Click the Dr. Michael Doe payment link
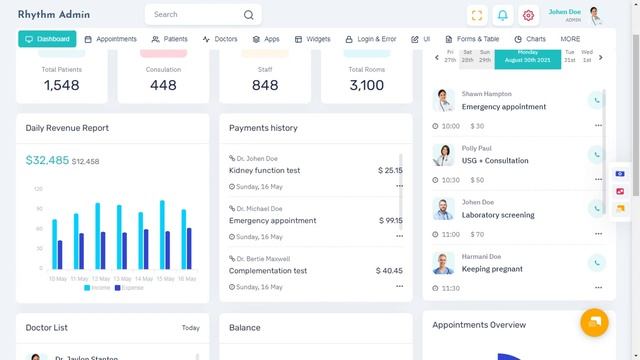640x360 pixels. tap(256, 209)
